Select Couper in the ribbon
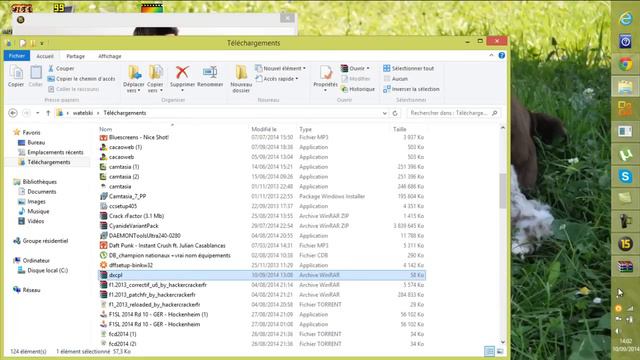The image size is (640, 360). click(x=61, y=68)
